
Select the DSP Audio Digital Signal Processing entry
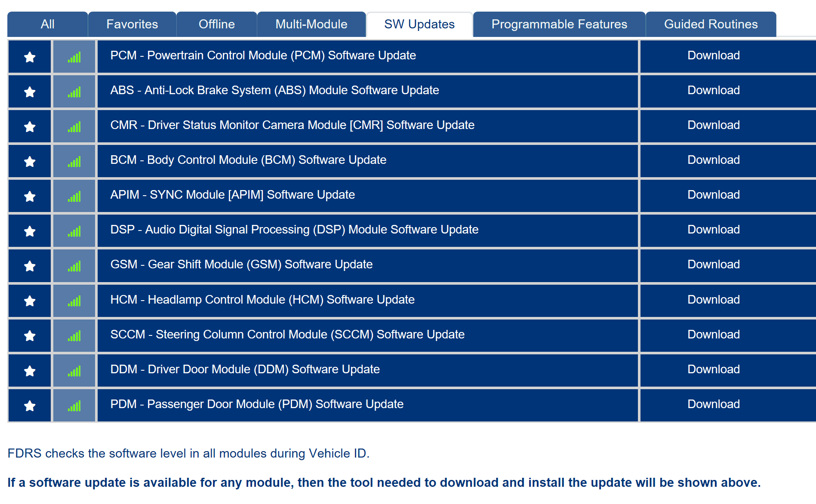294,230
